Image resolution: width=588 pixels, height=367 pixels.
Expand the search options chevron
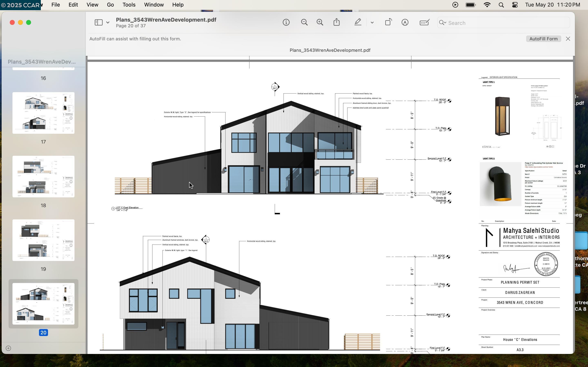coord(444,23)
